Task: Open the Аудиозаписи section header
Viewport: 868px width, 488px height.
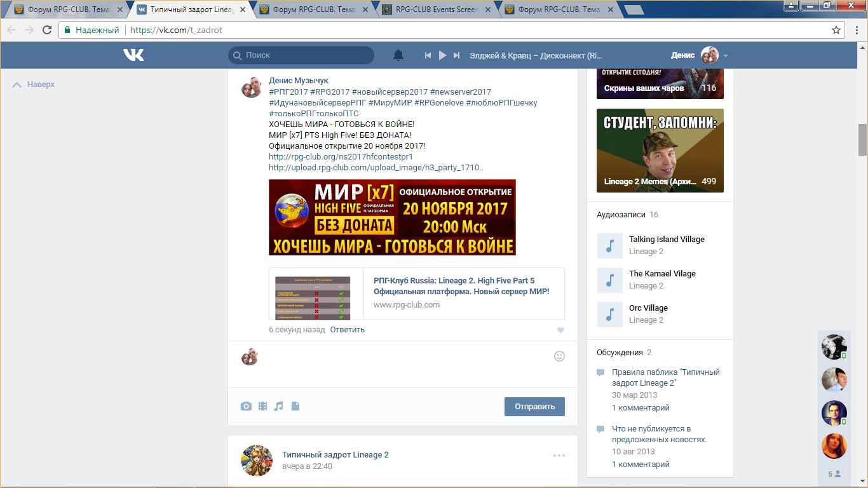Action: pyautogui.click(x=621, y=215)
